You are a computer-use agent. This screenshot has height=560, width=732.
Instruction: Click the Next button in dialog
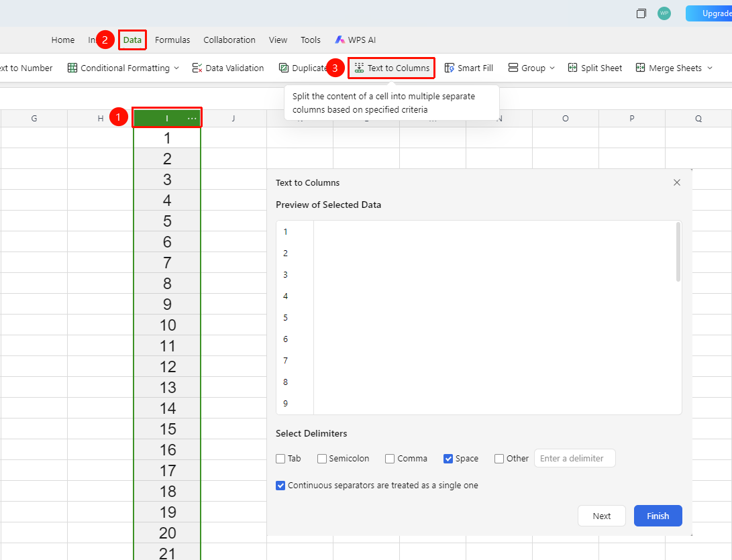pos(601,516)
